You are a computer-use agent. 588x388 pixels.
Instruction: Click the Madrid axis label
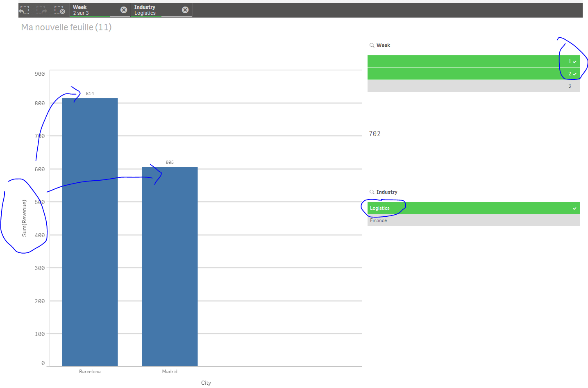point(170,372)
